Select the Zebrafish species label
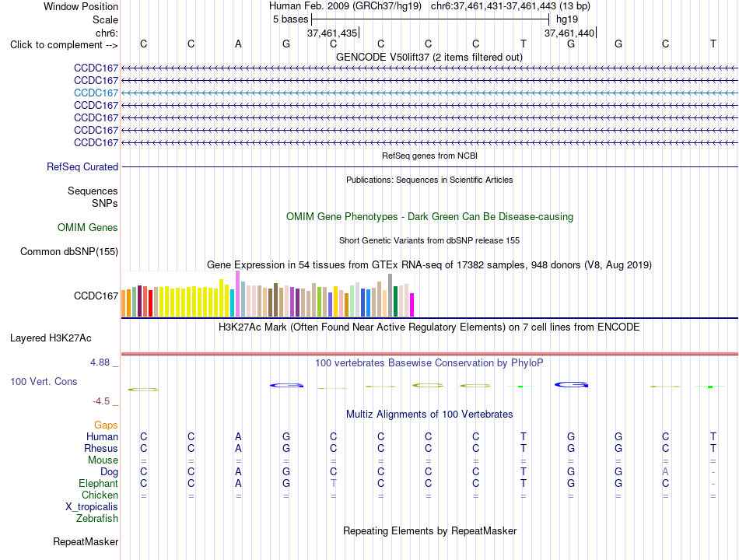The height and width of the screenshot is (560, 739). click(x=97, y=519)
